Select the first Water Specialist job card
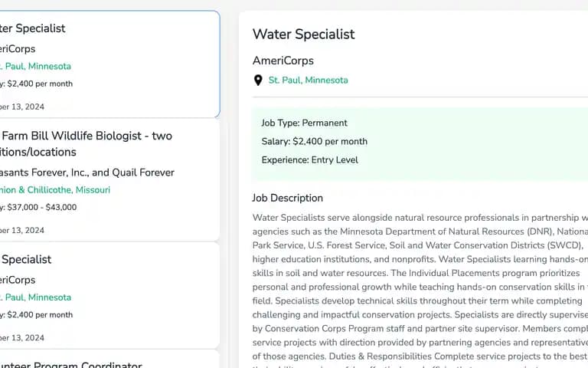 pyautogui.click(x=109, y=64)
